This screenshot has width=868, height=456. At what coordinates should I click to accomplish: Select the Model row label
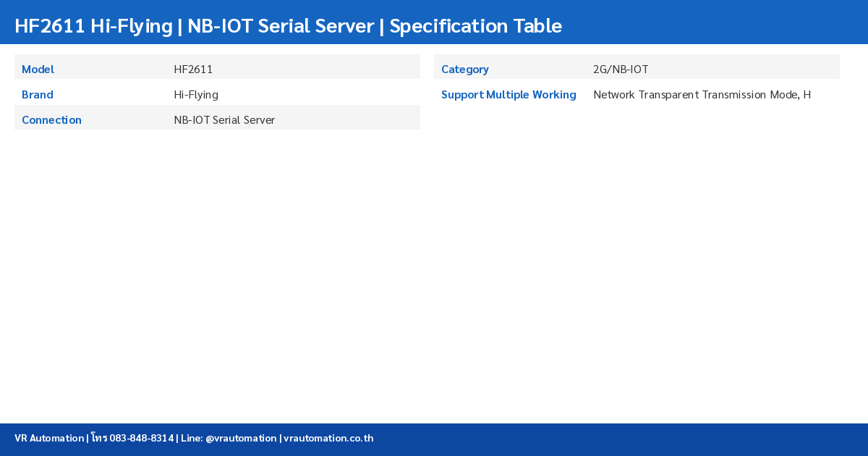tap(38, 69)
